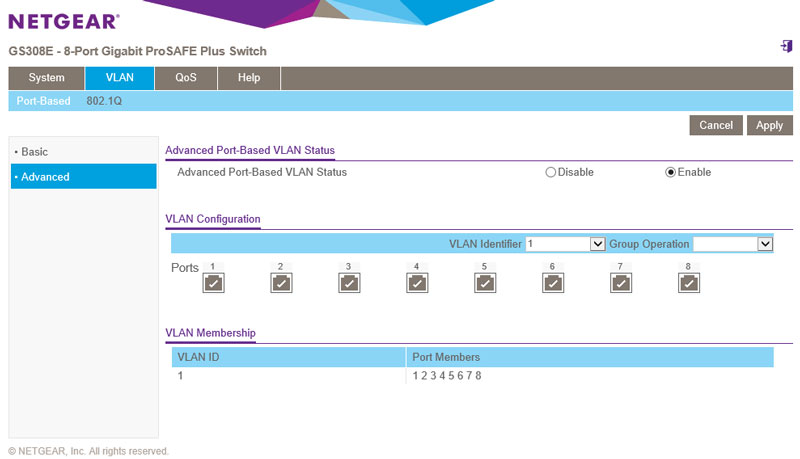
Task: Click the GS308E switch model title
Action: pyautogui.click(x=137, y=52)
